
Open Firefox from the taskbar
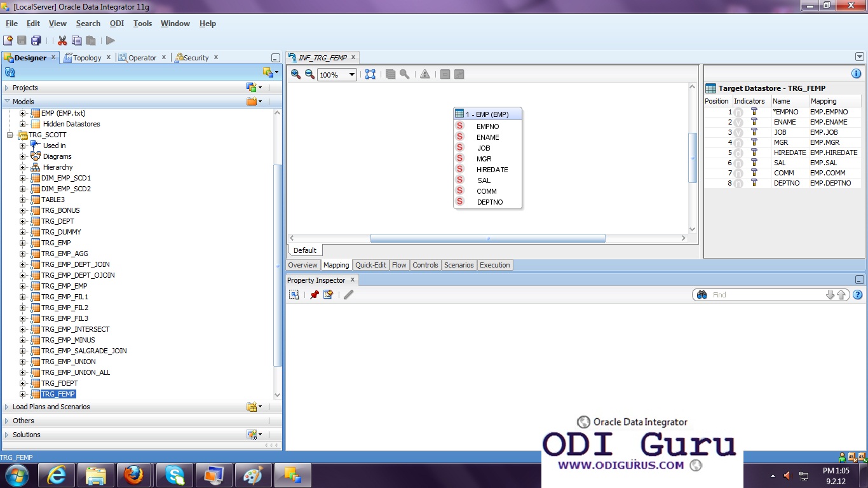click(x=135, y=475)
